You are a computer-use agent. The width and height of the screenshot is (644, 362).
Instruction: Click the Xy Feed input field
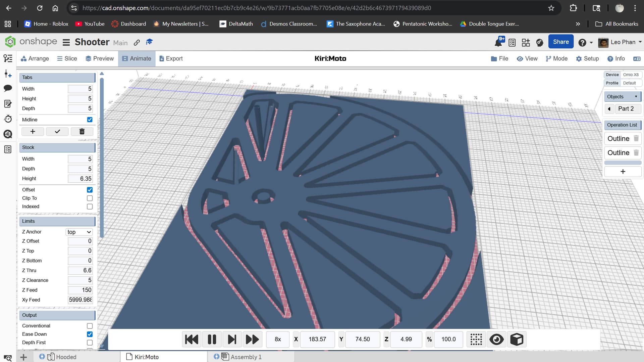[80, 300]
